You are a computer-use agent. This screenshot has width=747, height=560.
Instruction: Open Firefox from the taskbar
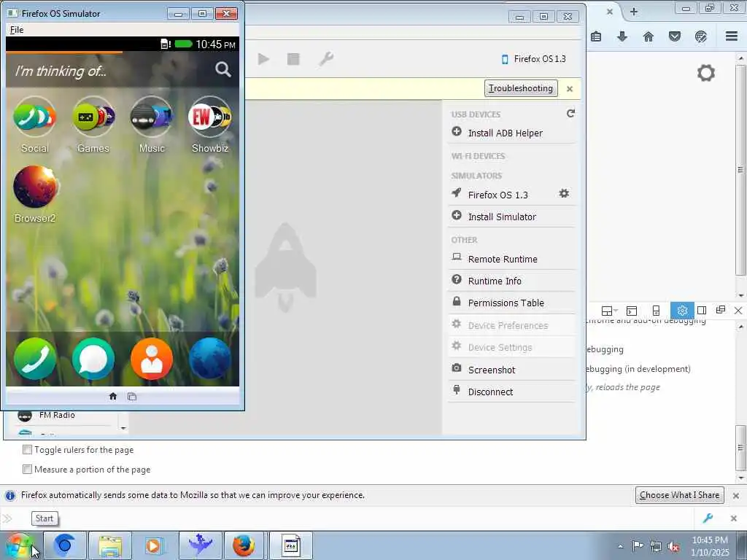click(244, 545)
